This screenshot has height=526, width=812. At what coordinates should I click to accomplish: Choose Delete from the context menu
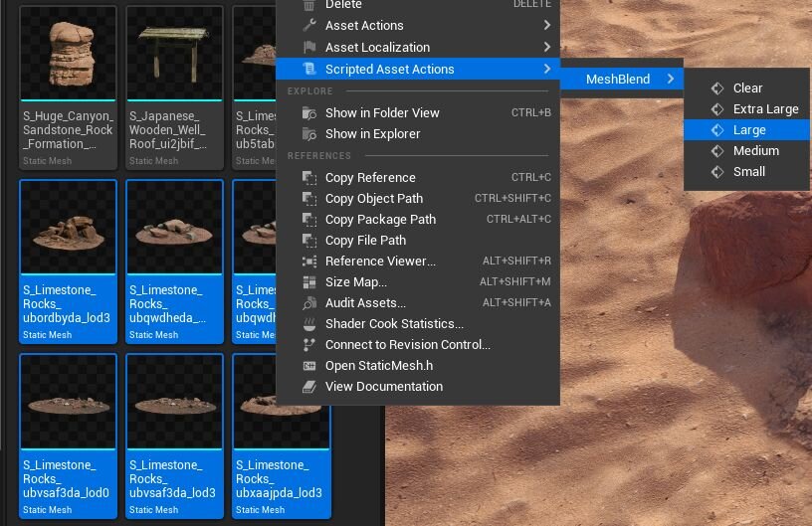pos(417,5)
